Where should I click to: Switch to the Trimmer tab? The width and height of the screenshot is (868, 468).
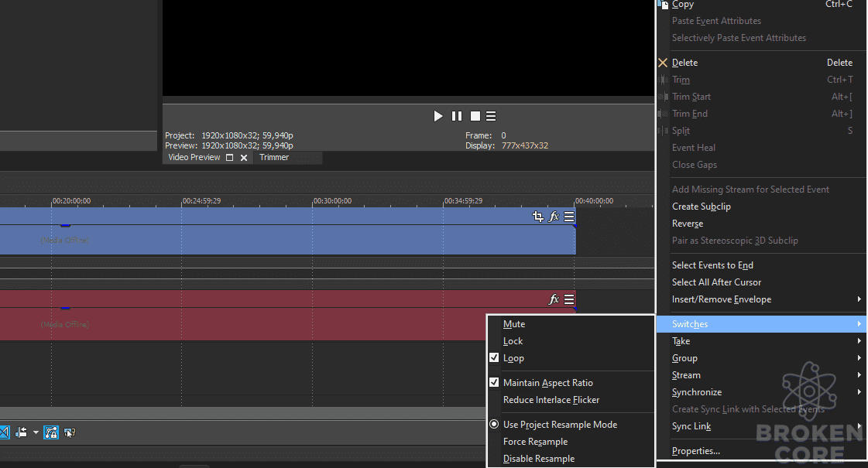click(274, 158)
